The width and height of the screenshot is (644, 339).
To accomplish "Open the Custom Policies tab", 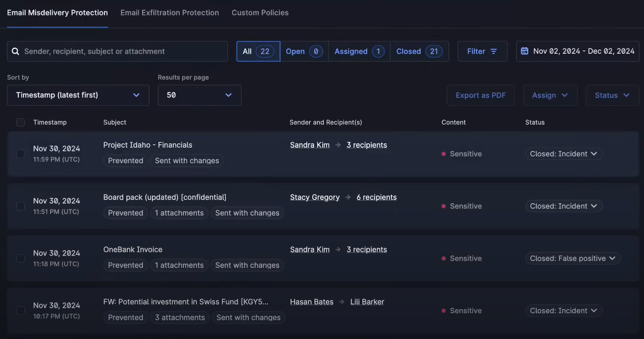I will (260, 13).
